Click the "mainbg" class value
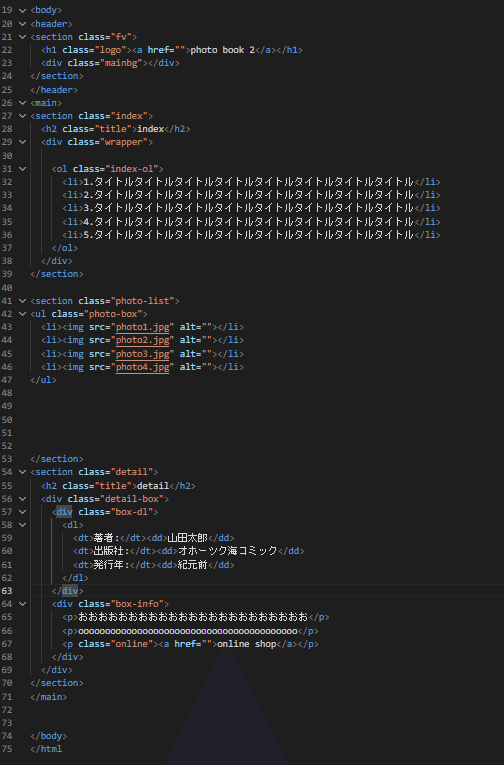This screenshot has width=504, height=765. click(x=123, y=63)
